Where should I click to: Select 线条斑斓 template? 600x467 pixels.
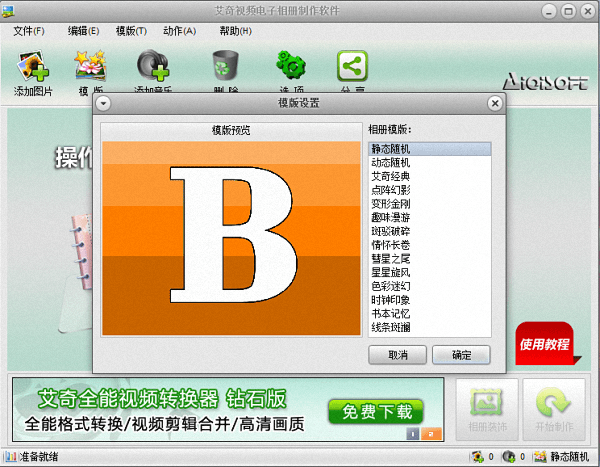tap(430, 328)
